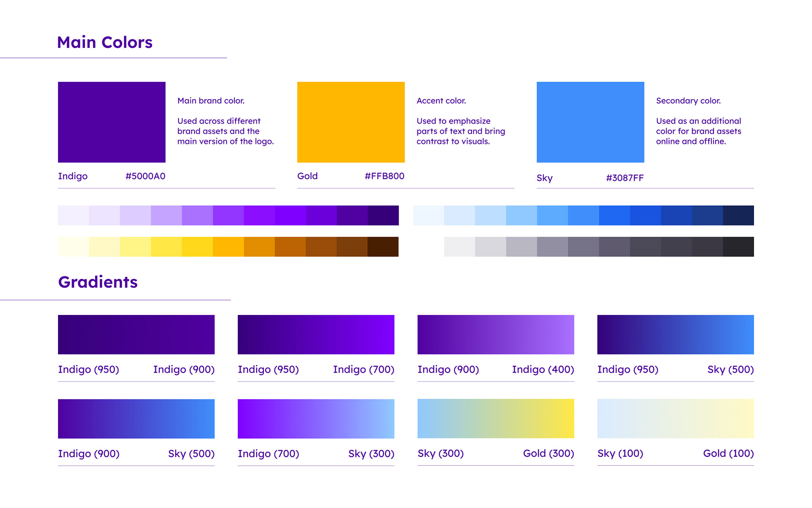Click the Main Colors heading
Viewport: 812px width, 508px height.
click(x=104, y=42)
